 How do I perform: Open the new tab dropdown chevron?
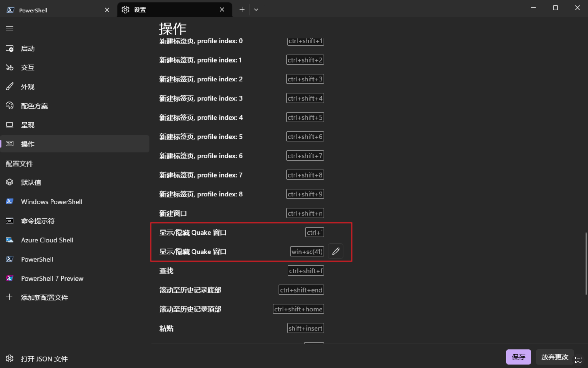(x=256, y=10)
